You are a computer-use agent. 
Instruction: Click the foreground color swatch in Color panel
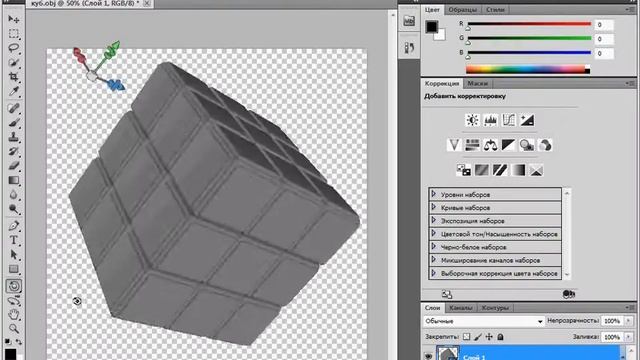[432, 27]
